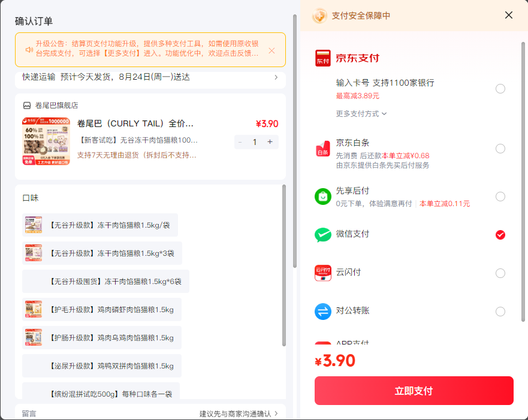Select the 对公转账 radio button

pyautogui.click(x=500, y=312)
